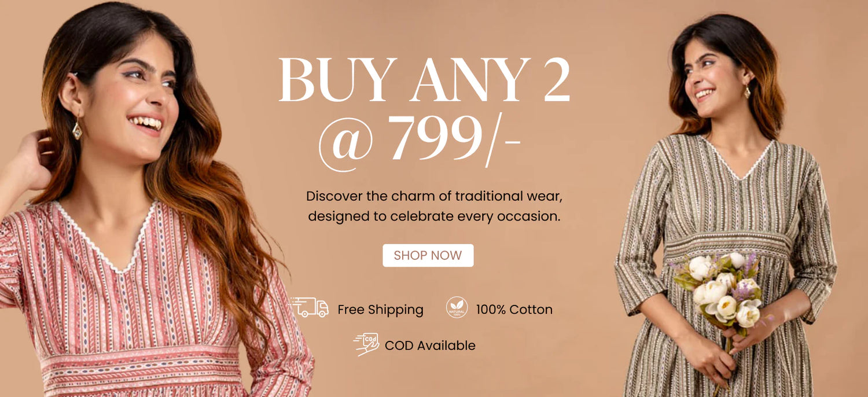Viewport: 868px width, 397px height.
Task: Click the delivery truck icon
Action: (x=309, y=307)
